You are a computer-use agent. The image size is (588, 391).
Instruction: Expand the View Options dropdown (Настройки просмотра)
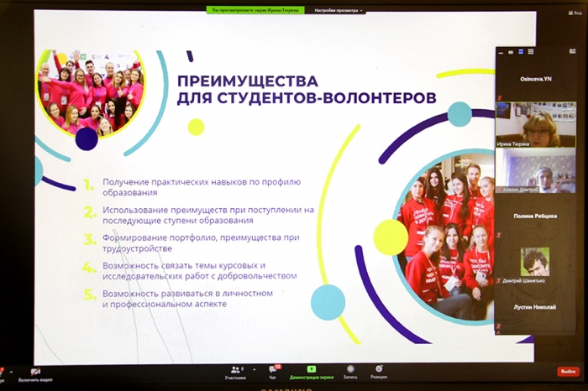(339, 11)
